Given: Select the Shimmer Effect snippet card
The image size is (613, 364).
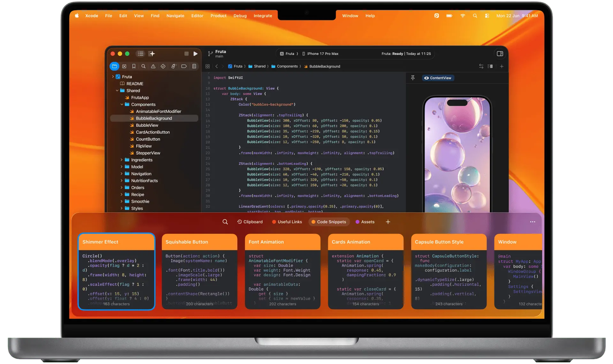Looking at the screenshot, I should (x=116, y=271).
